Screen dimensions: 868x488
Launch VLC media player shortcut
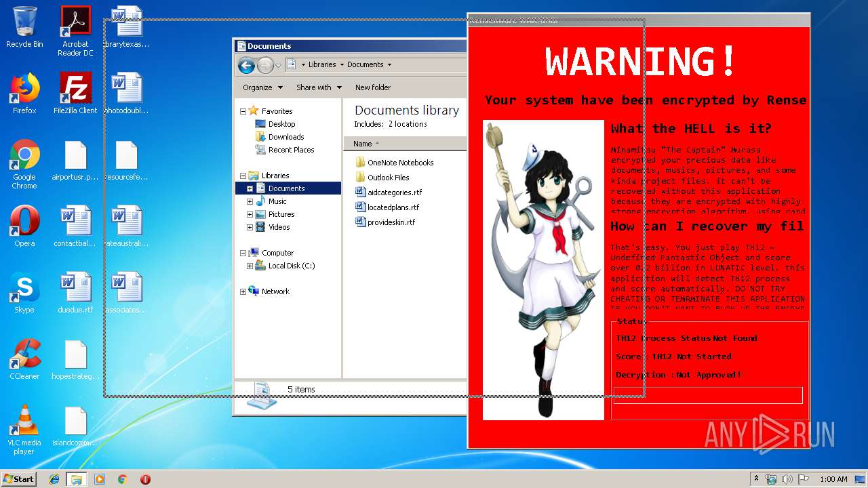tap(24, 430)
